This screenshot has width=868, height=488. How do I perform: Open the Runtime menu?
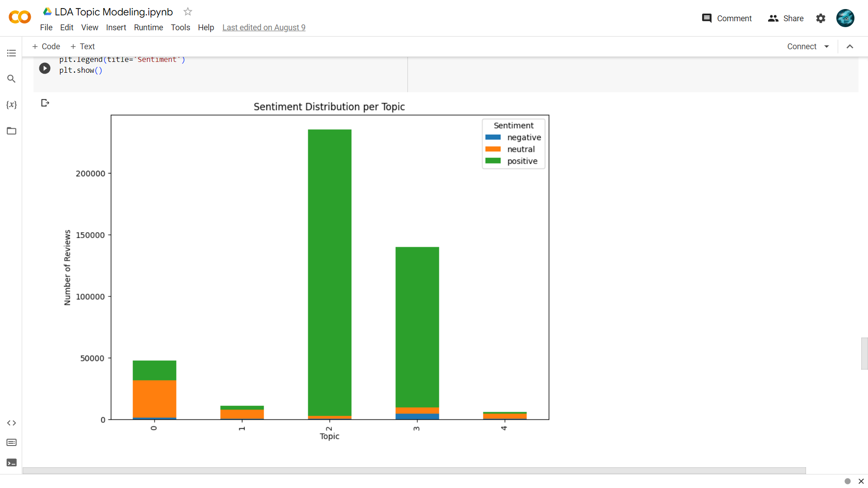[x=148, y=28]
